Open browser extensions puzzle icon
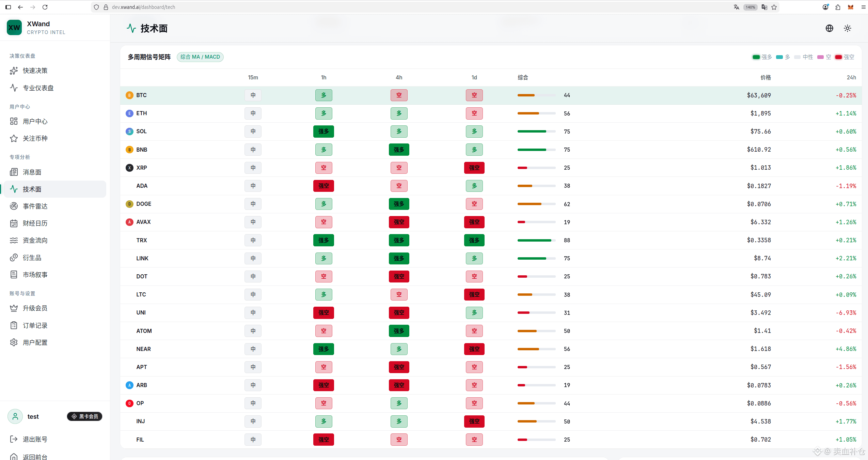The image size is (868, 460). [838, 7]
